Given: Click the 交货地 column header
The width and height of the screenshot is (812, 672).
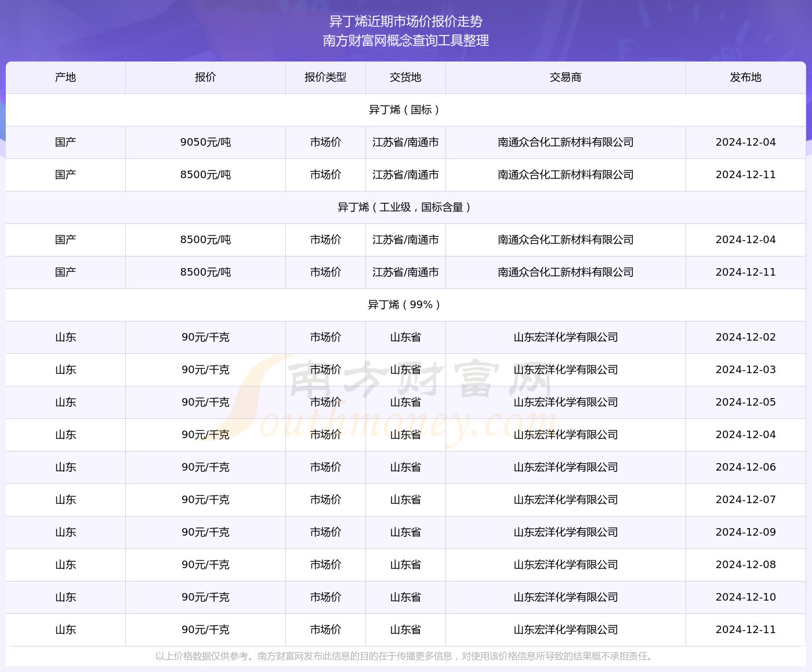Looking at the screenshot, I should (x=405, y=77).
